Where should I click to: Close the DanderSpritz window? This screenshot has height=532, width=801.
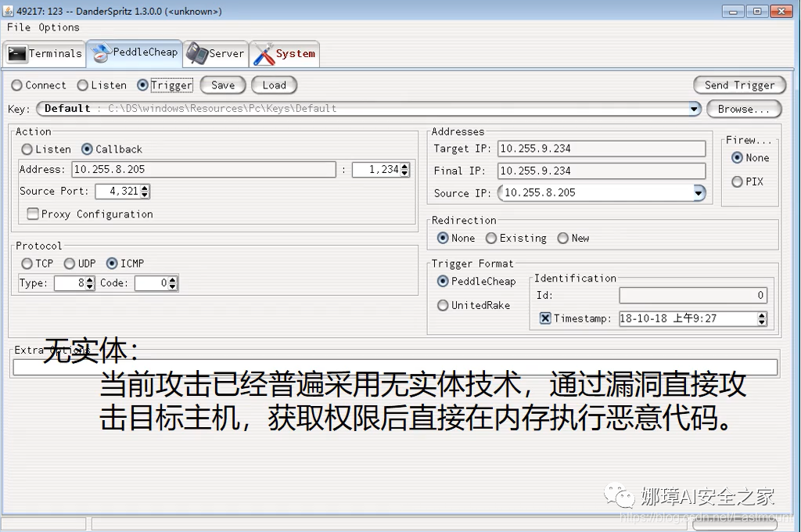tap(781, 11)
